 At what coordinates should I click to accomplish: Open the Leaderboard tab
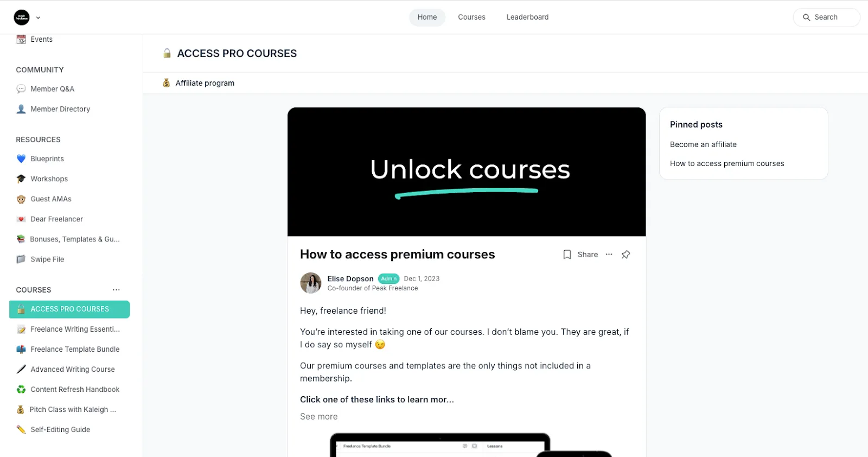point(527,17)
